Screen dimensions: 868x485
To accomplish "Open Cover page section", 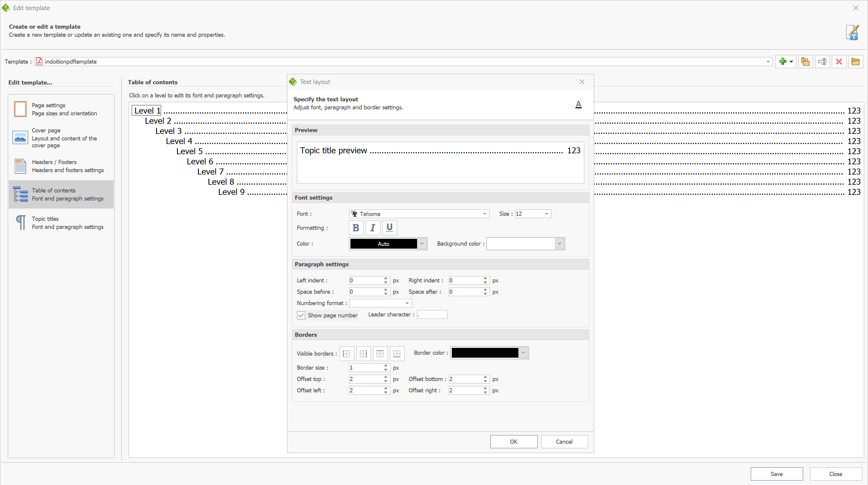I will tap(61, 138).
